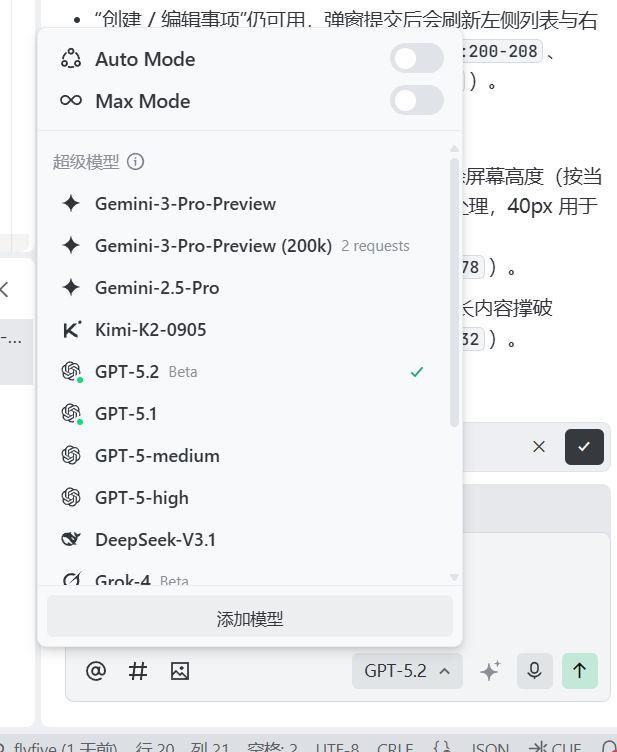Select the Gemini-3-Pro-Preview model
The height and width of the screenshot is (752, 617).
pos(185,204)
